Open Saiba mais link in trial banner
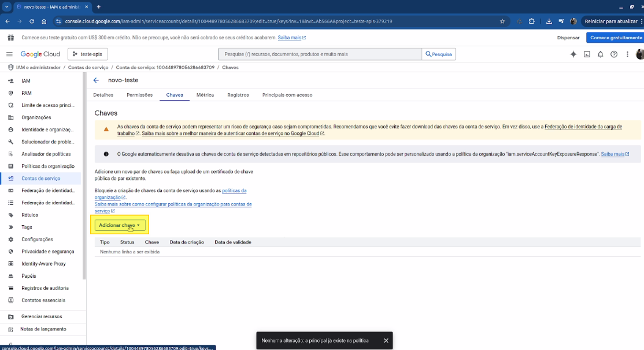The height and width of the screenshot is (350, 644). 291,38
